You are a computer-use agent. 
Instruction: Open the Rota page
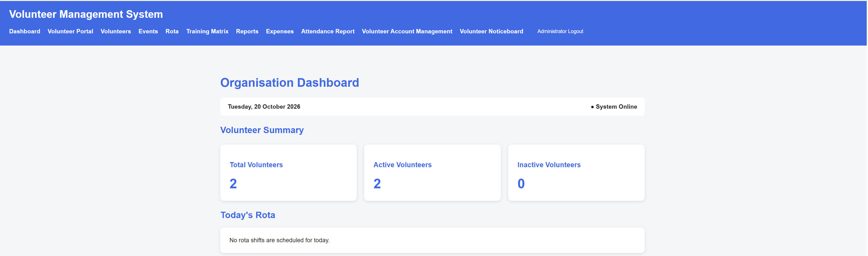pos(172,31)
